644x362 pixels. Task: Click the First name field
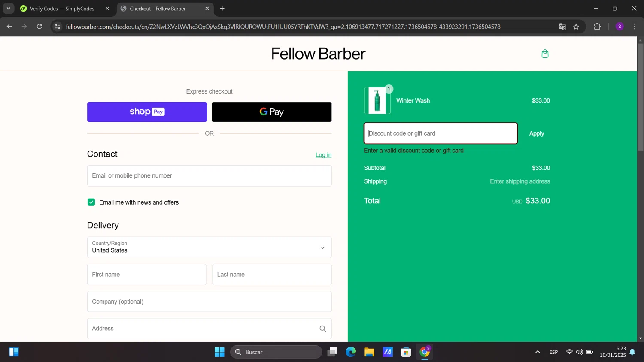(146, 275)
